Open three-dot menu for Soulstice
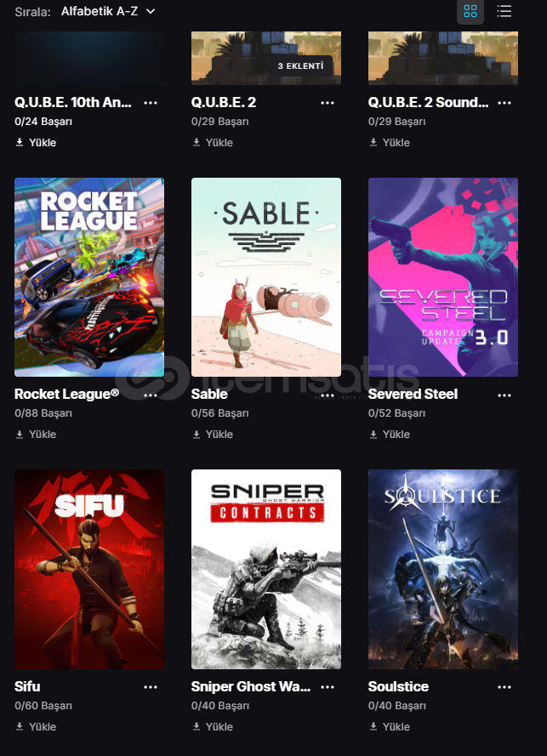Image resolution: width=547 pixels, height=756 pixels. click(504, 687)
